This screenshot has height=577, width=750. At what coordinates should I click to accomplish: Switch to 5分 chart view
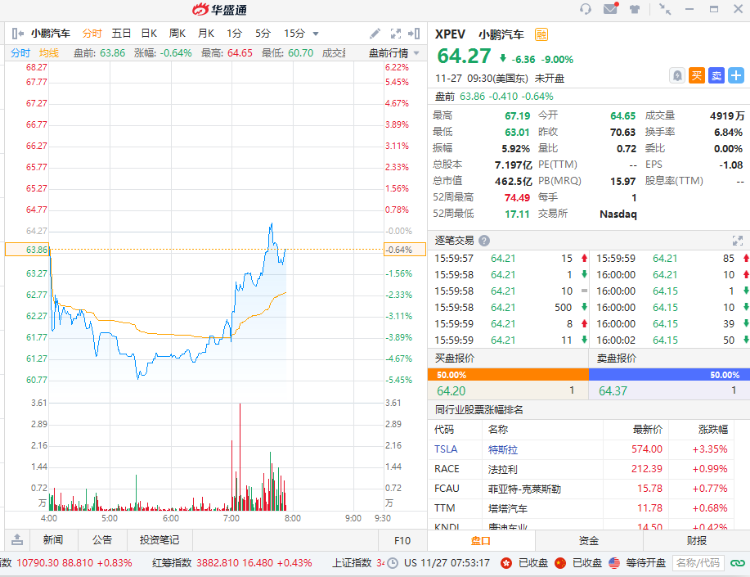pos(263,33)
